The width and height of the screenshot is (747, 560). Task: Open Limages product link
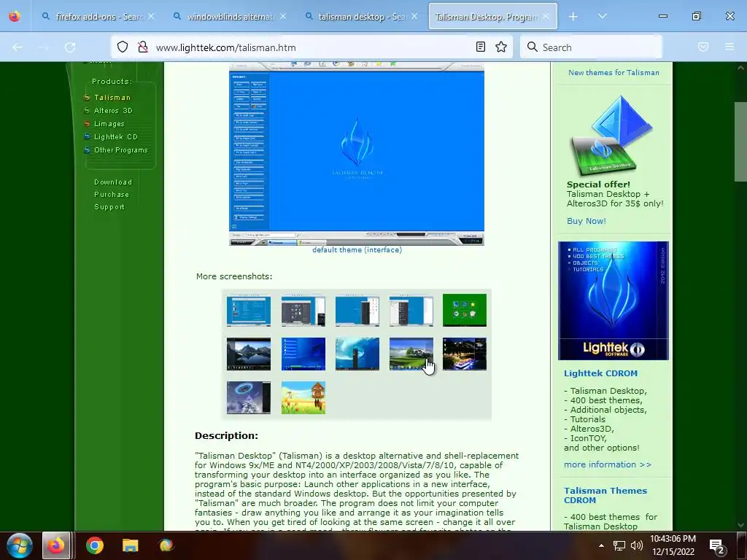pos(109,124)
